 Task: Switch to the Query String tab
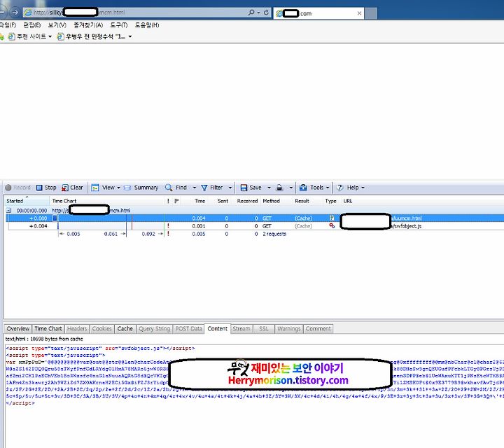click(x=154, y=329)
